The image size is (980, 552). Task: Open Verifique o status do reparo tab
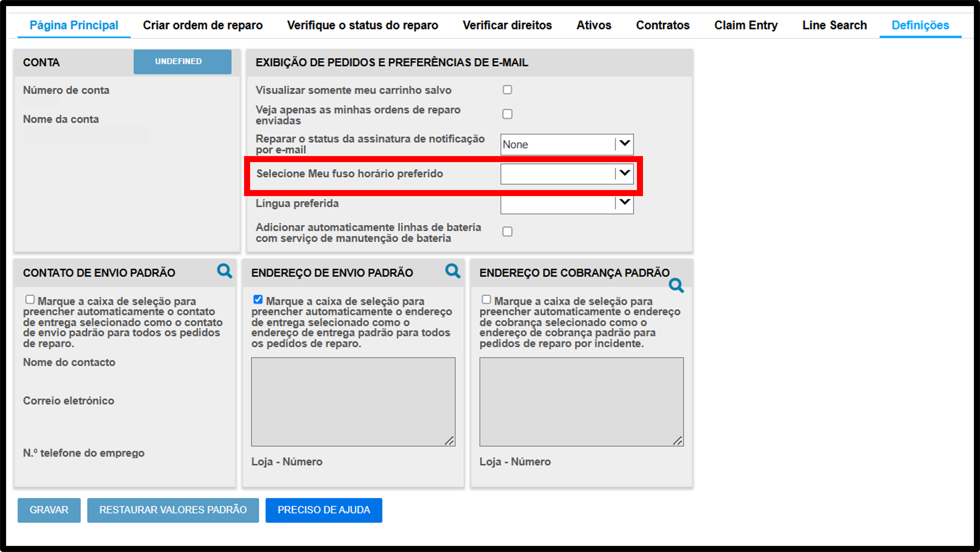(x=363, y=25)
